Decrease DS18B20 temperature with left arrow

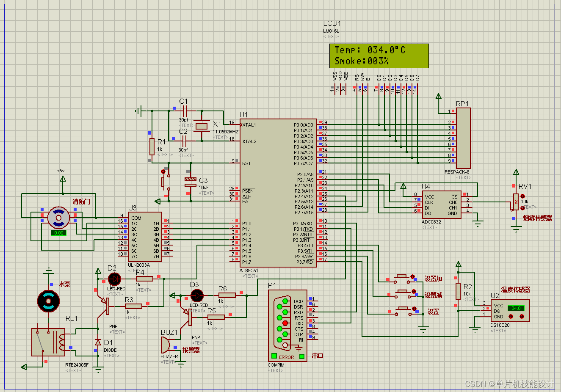[511, 316]
